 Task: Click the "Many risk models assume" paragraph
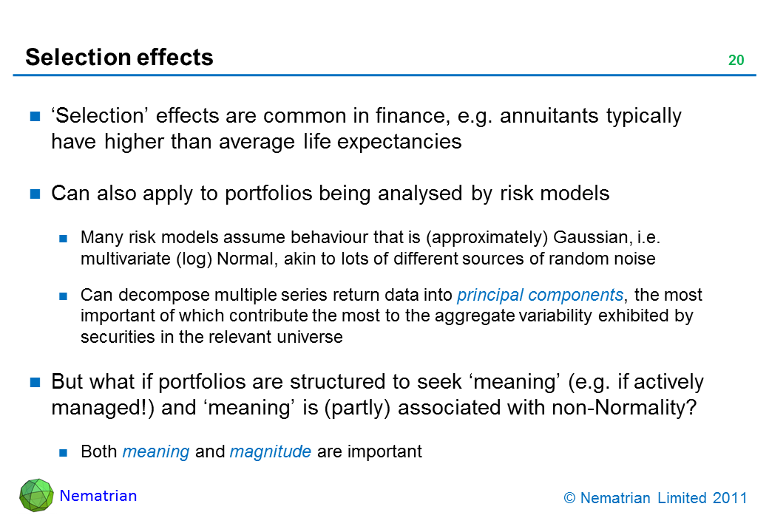pyautogui.click(x=370, y=248)
